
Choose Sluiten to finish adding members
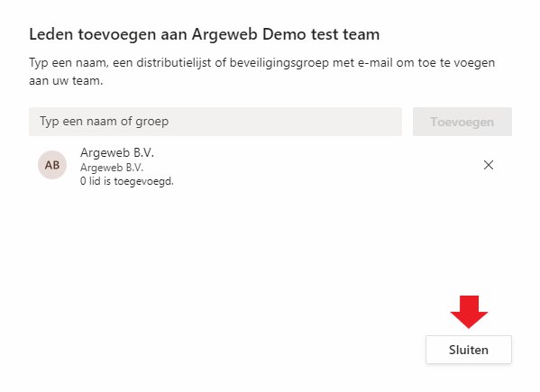[469, 350]
